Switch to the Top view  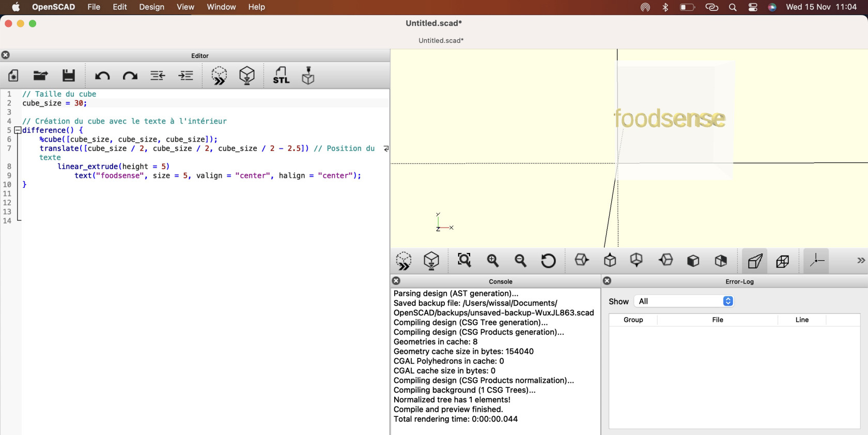tap(610, 260)
